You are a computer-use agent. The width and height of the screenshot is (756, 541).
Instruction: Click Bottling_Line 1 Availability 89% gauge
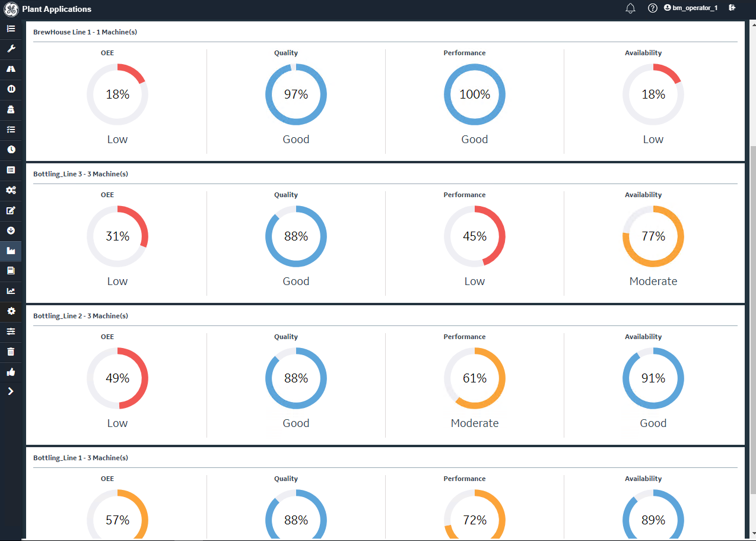point(653,514)
